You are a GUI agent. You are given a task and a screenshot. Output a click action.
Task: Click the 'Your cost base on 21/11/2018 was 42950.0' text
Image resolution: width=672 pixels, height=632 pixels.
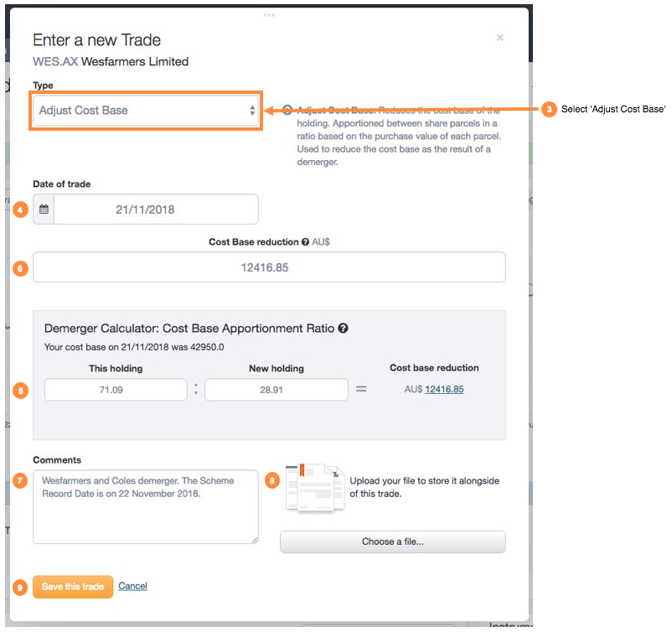[x=134, y=347]
